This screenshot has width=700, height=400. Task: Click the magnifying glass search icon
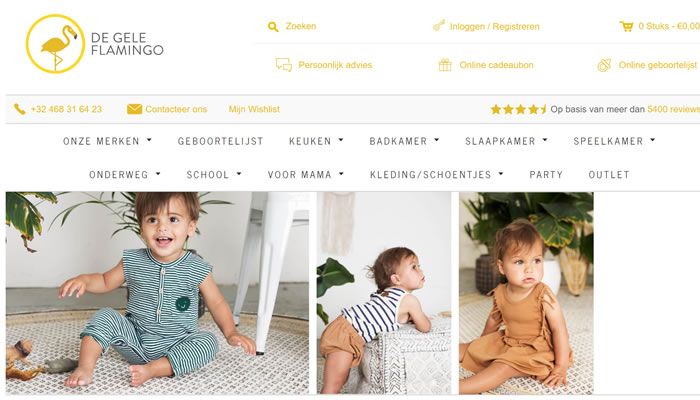point(273,27)
